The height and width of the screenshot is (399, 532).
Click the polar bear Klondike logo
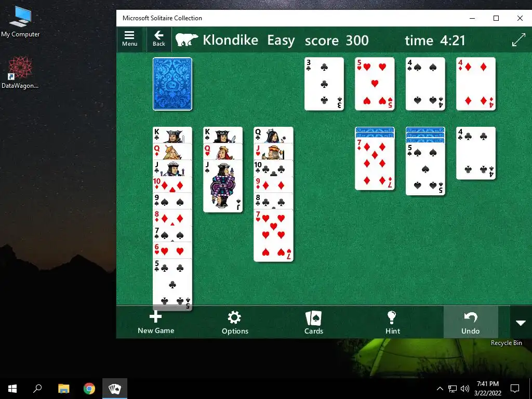[187, 40]
